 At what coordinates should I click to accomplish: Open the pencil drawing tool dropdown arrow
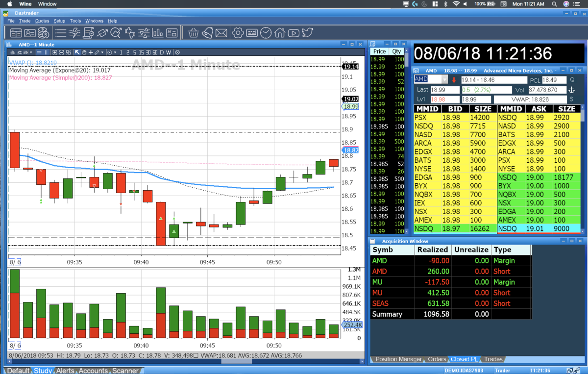point(102,52)
